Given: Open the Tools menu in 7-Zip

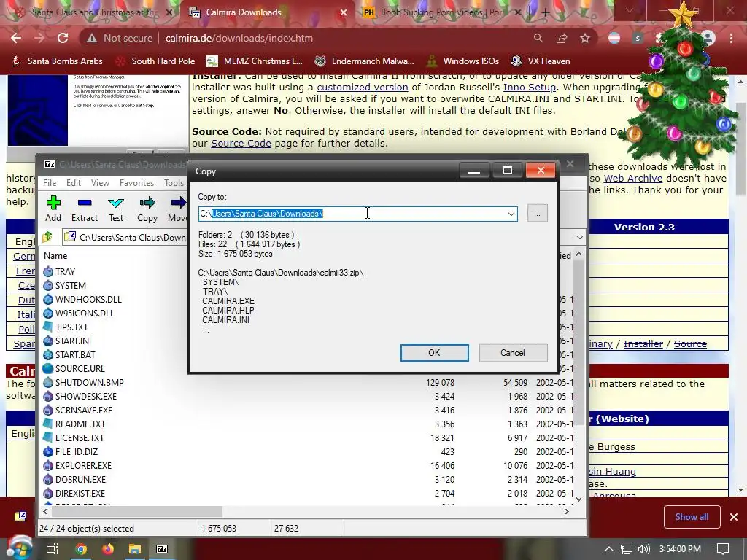Looking at the screenshot, I should click(x=174, y=183).
